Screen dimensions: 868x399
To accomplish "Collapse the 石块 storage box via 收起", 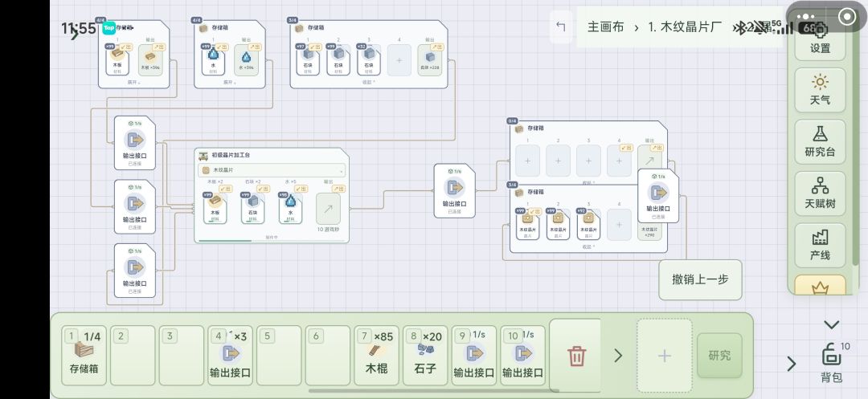I will coord(369,83).
